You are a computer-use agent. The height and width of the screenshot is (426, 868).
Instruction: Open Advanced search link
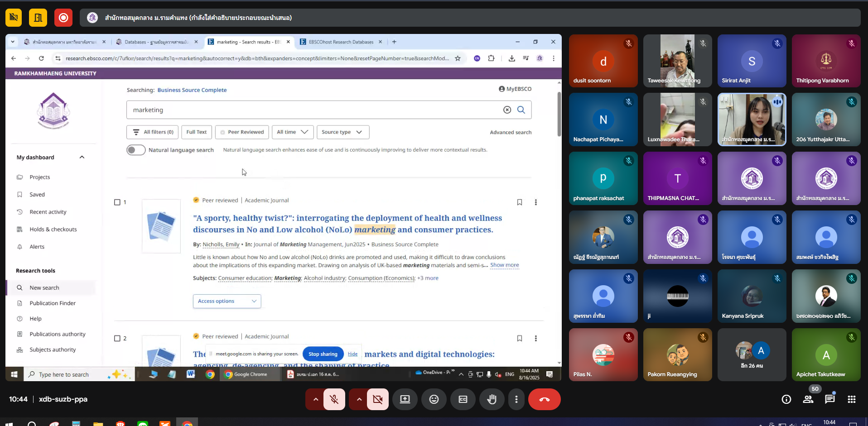coord(511,132)
